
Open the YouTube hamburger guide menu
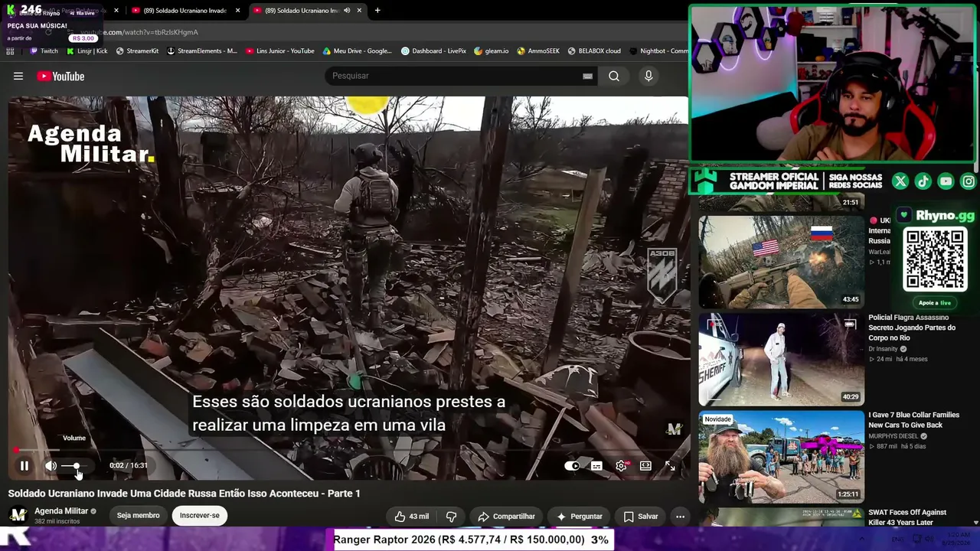coord(18,76)
